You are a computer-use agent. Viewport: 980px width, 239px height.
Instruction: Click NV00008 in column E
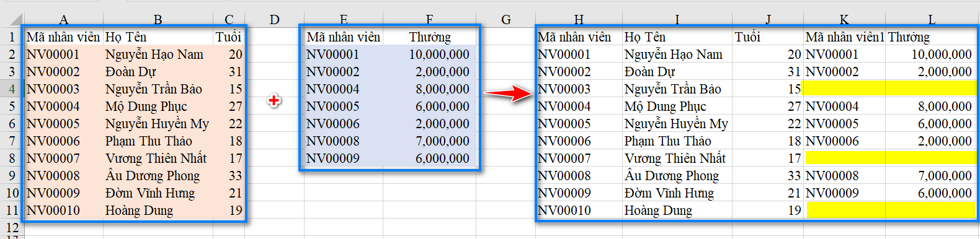(x=332, y=141)
